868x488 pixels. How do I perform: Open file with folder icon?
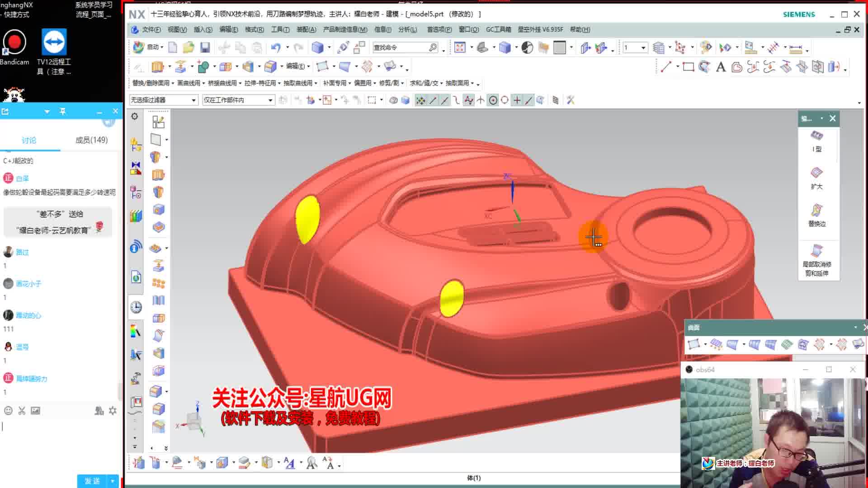pos(188,47)
